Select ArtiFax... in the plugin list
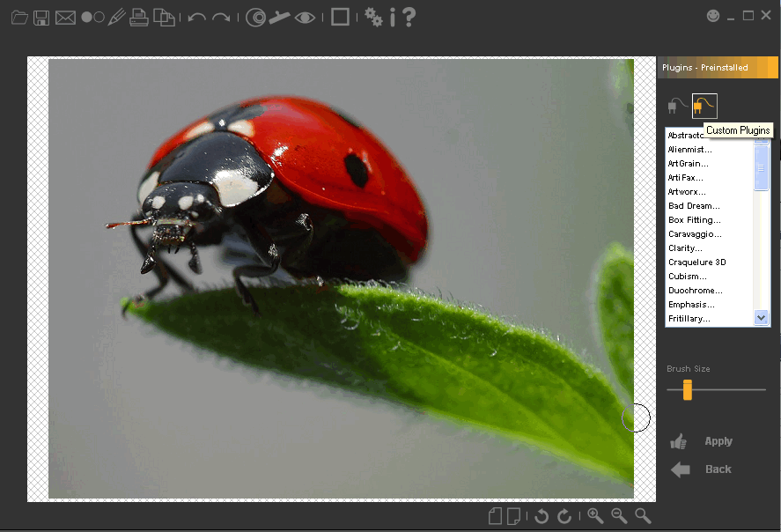 tap(685, 177)
